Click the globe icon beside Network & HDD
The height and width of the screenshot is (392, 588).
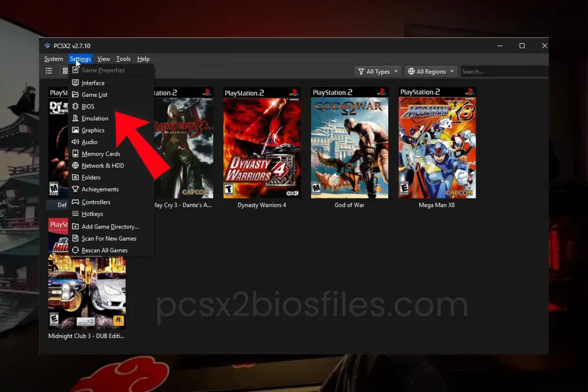(x=75, y=166)
